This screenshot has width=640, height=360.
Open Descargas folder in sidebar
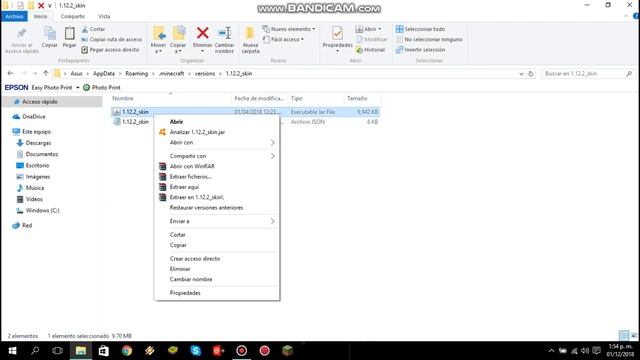34,143
